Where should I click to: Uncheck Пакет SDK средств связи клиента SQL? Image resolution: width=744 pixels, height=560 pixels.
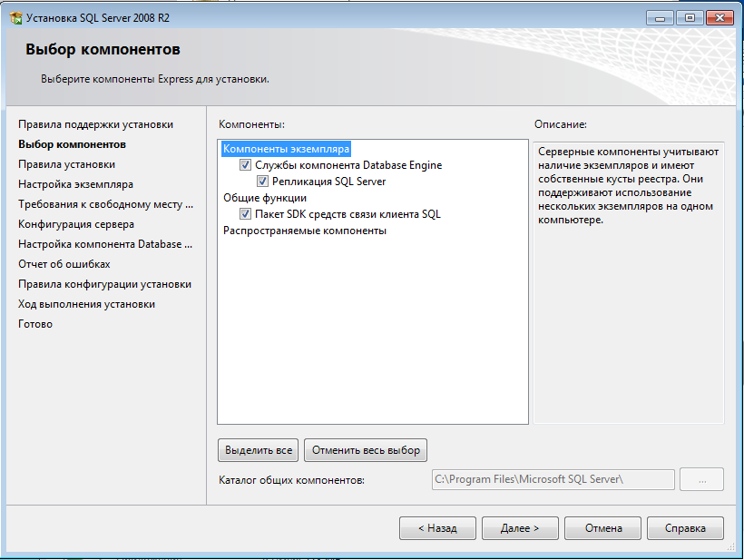point(245,214)
